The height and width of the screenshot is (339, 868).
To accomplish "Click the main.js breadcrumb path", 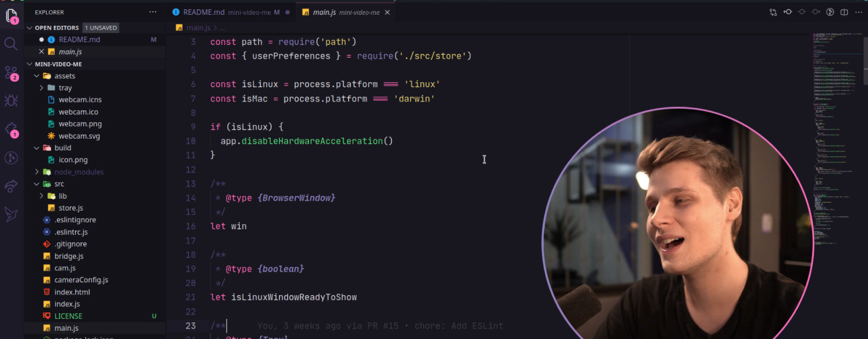I will (x=198, y=27).
